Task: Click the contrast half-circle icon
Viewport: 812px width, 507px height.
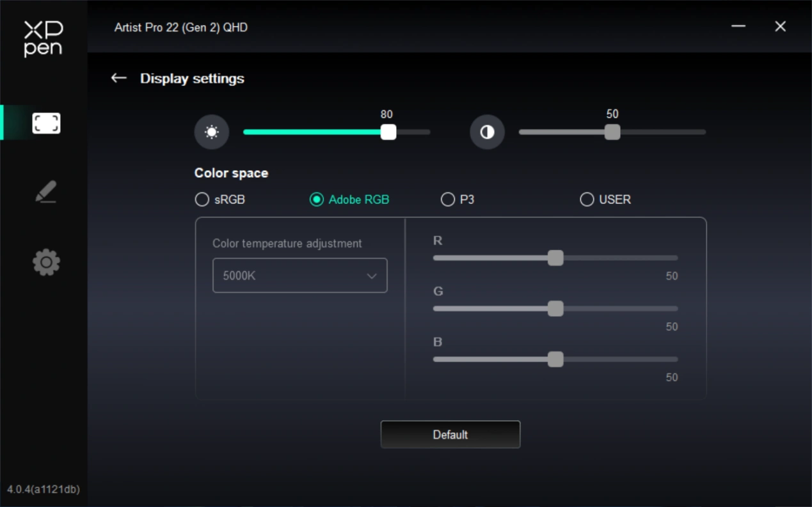Action: (487, 132)
